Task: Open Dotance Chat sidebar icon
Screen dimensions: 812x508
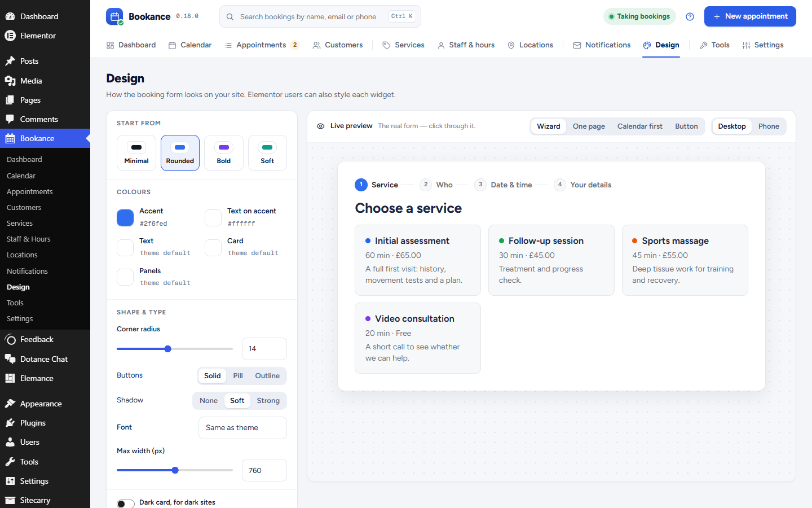Action: [10, 359]
